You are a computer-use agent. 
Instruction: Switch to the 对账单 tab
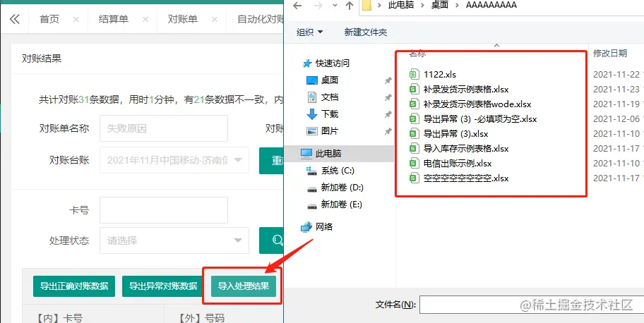pos(183,19)
